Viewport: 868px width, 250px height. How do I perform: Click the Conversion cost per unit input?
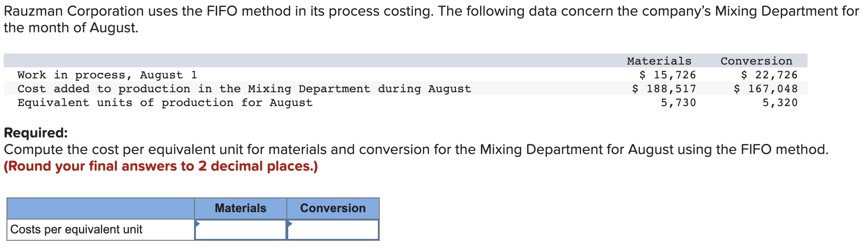pyautogui.click(x=333, y=229)
